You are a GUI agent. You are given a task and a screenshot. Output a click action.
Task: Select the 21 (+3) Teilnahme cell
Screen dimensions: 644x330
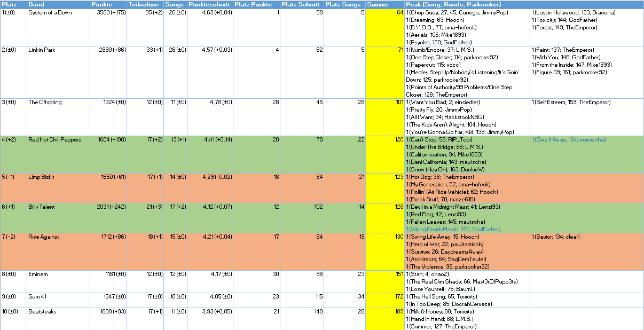pos(145,218)
